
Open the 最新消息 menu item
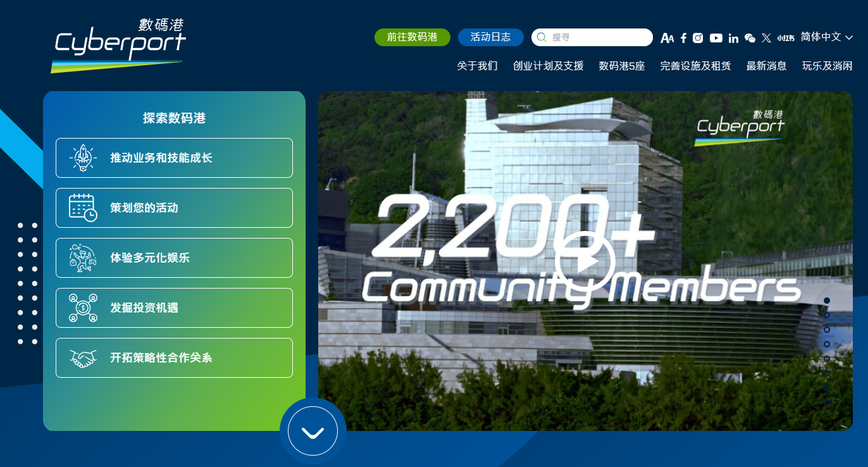pyautogui.click(x=766, y=66)
